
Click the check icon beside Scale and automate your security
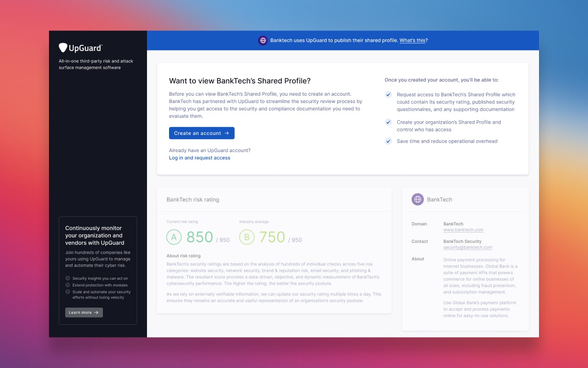click(x=68, y=291)
